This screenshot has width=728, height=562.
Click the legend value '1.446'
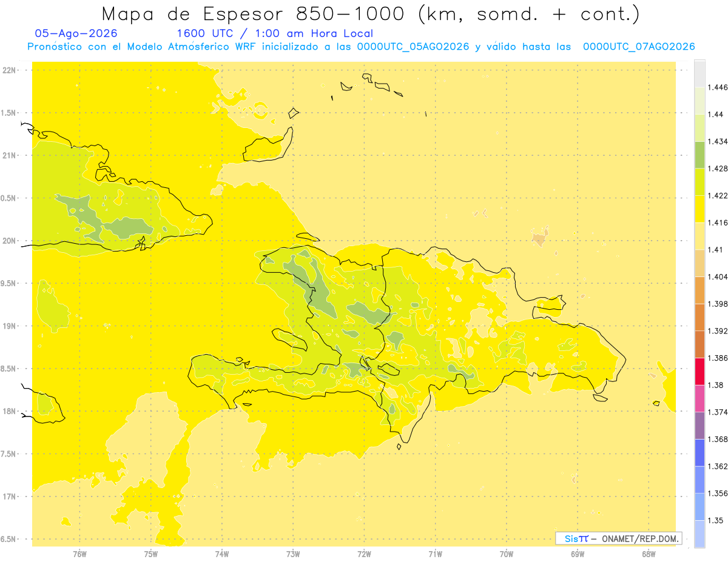(718, 87)
